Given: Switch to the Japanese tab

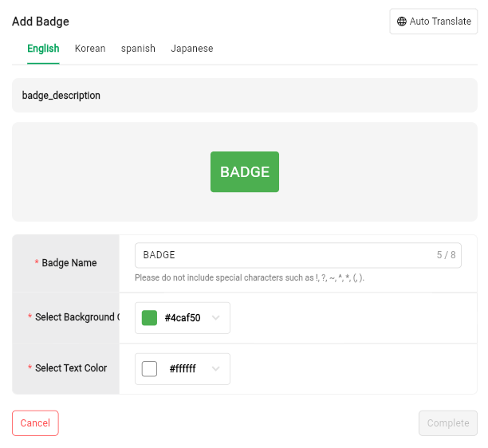Looking at the screenshot, I should [192, 49].
